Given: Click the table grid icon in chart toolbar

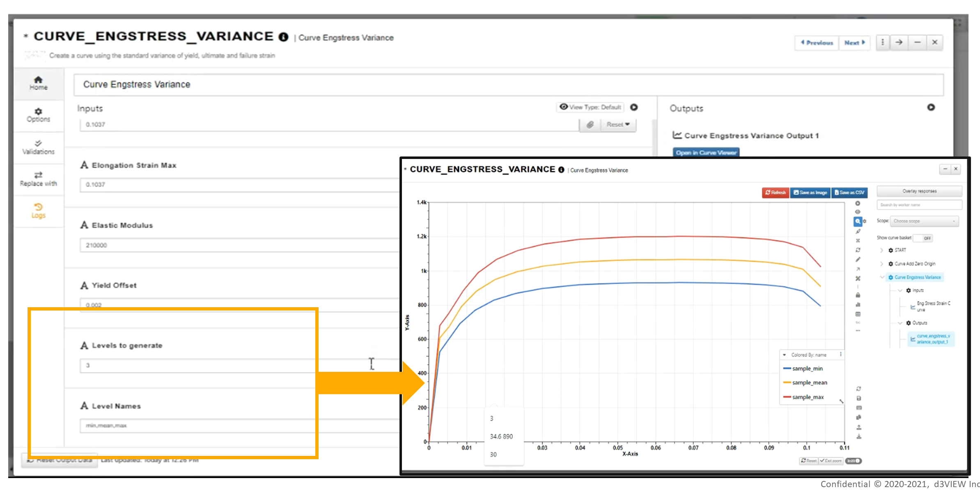Looking at the screenshot, I should click(x=858, y=314).
